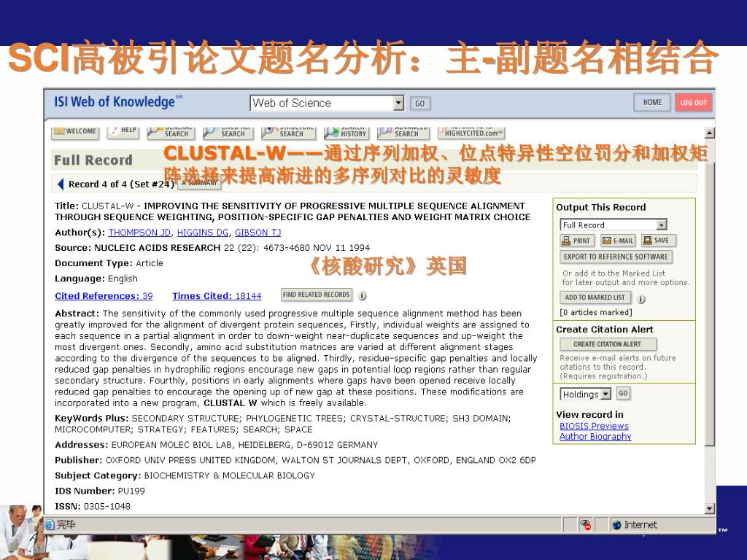This screenshot has width=747, height=560.
Task: Select 'IDS Number: PU199' text
Action: (99, 491)
